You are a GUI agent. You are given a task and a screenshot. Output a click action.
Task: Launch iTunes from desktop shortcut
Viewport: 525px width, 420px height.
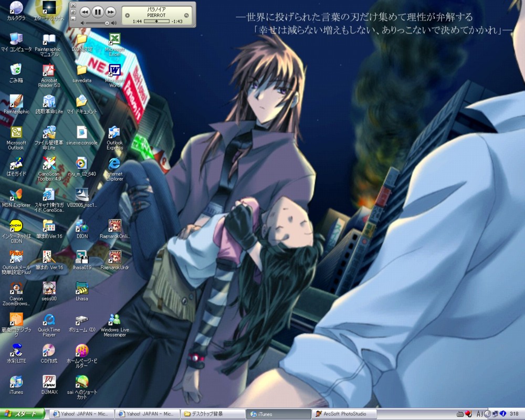[16, 385]
